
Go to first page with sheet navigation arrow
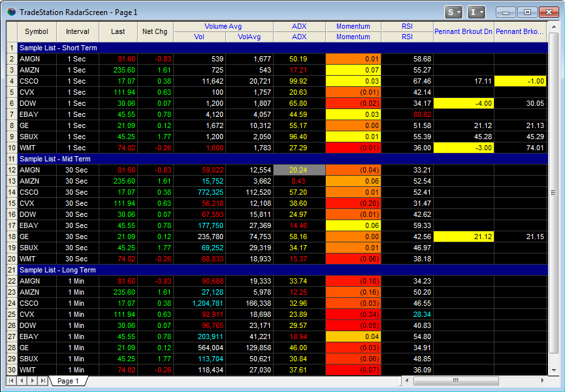click(x=12, y=380)
